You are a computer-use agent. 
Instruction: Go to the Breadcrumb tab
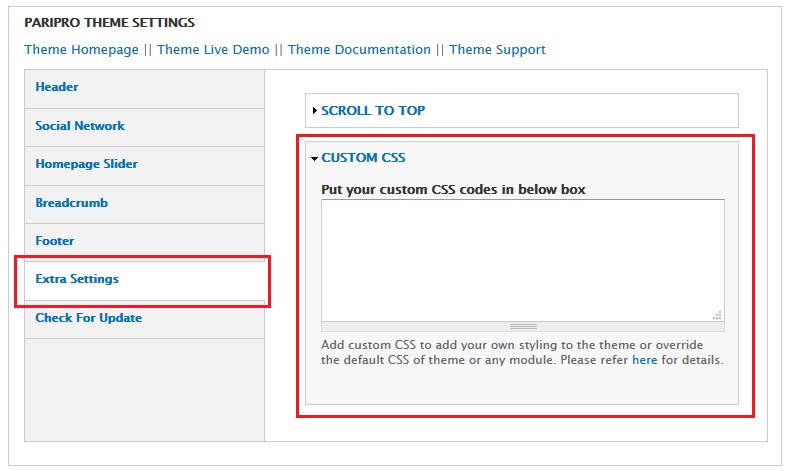tap(71, 203)
